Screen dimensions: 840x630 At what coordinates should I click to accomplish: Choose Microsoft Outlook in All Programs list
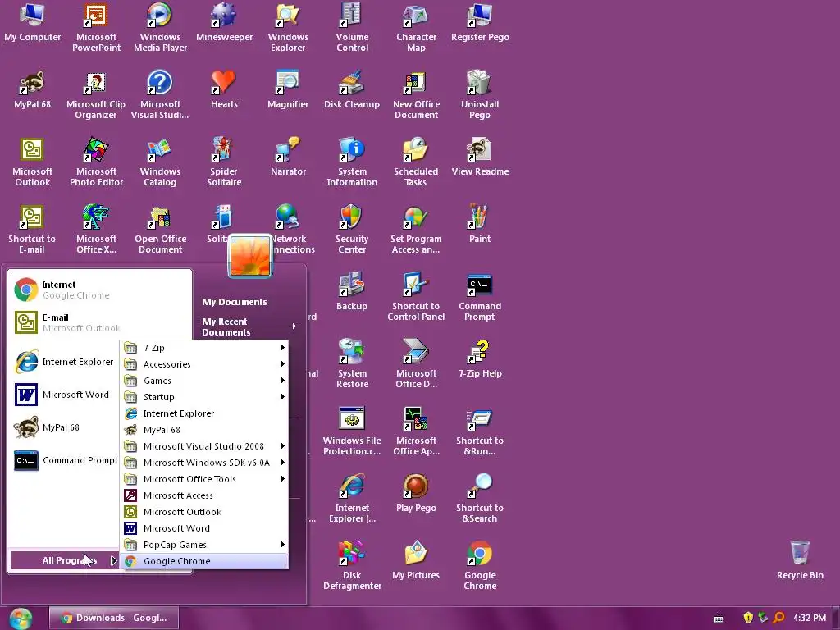pos(204,512)
